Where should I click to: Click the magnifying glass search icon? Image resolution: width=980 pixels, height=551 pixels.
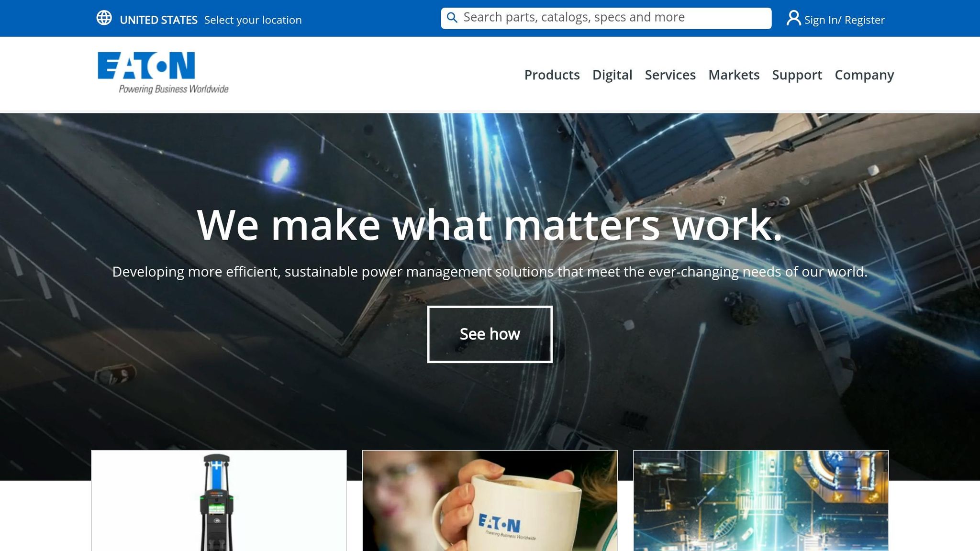tap(452, 18)
